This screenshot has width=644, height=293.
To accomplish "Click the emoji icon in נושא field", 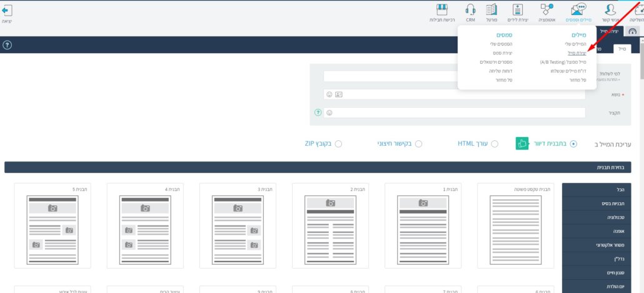I will tap(330, 95).
